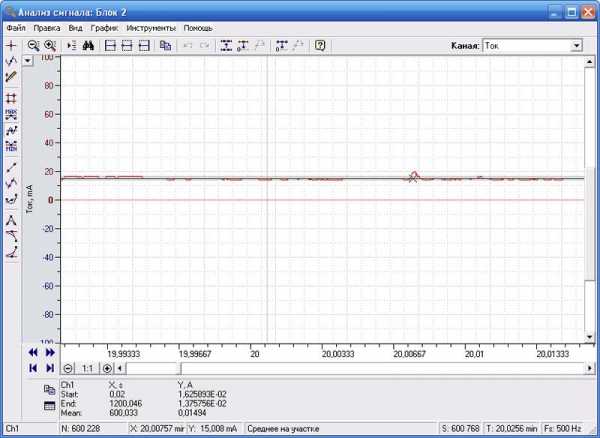Open help with the question mark icon

tap(320, 45)
